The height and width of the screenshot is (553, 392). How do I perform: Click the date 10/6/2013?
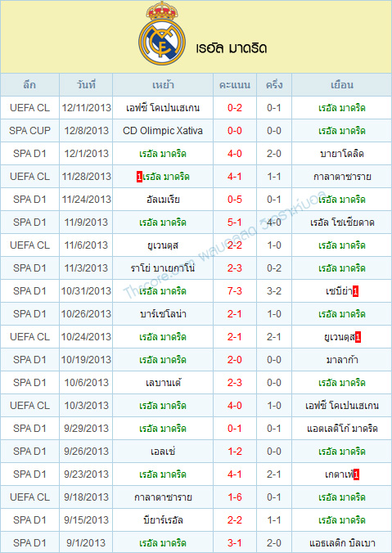coord(86,383)
